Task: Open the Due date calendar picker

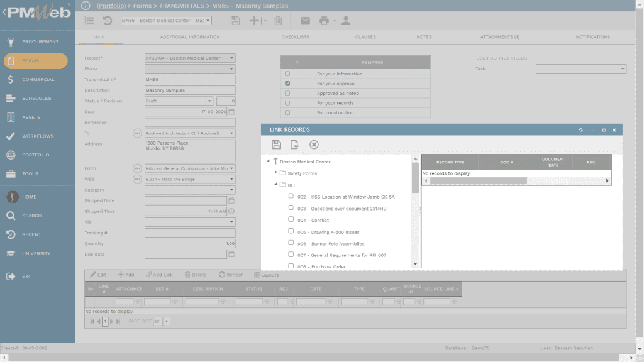Action: (x=231, y=254)
